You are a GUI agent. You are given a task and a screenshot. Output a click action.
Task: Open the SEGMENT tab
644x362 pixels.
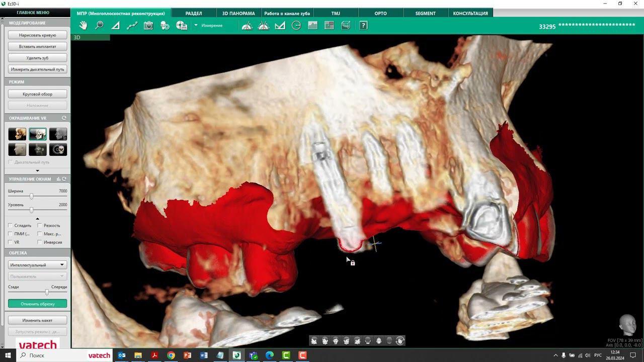pyautogui.click(x=426, y=13)
